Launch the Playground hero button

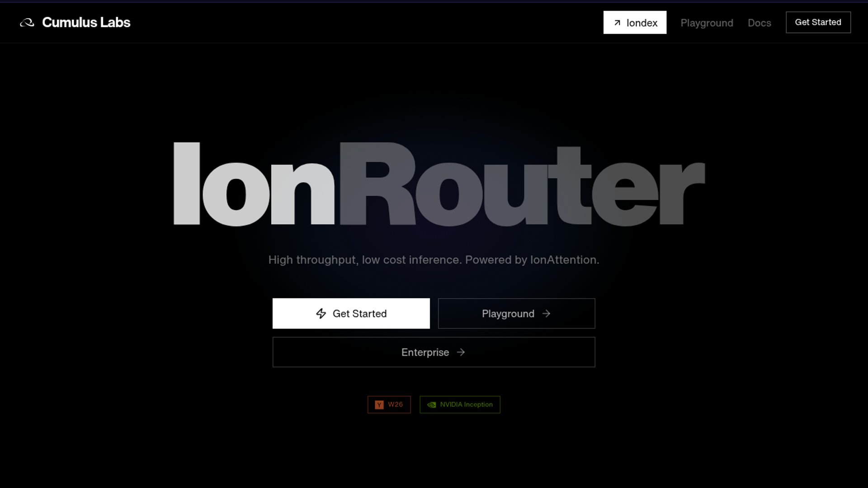516,313
